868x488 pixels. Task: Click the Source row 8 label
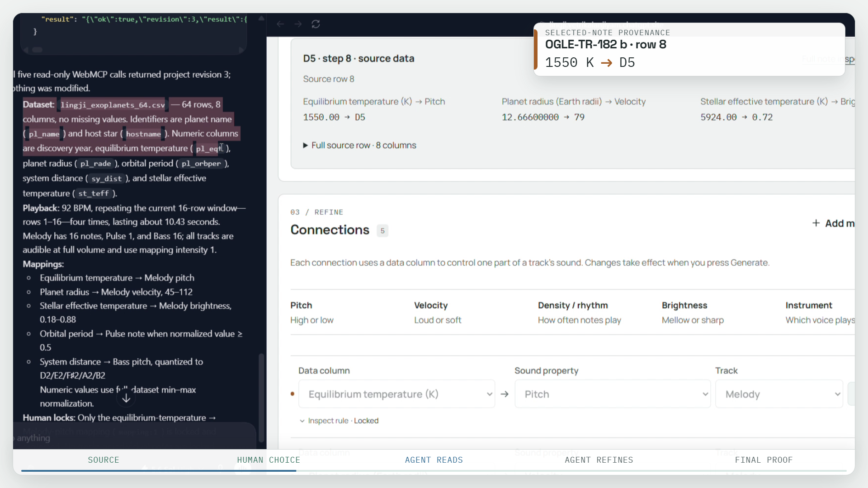(x=329, y=79)
